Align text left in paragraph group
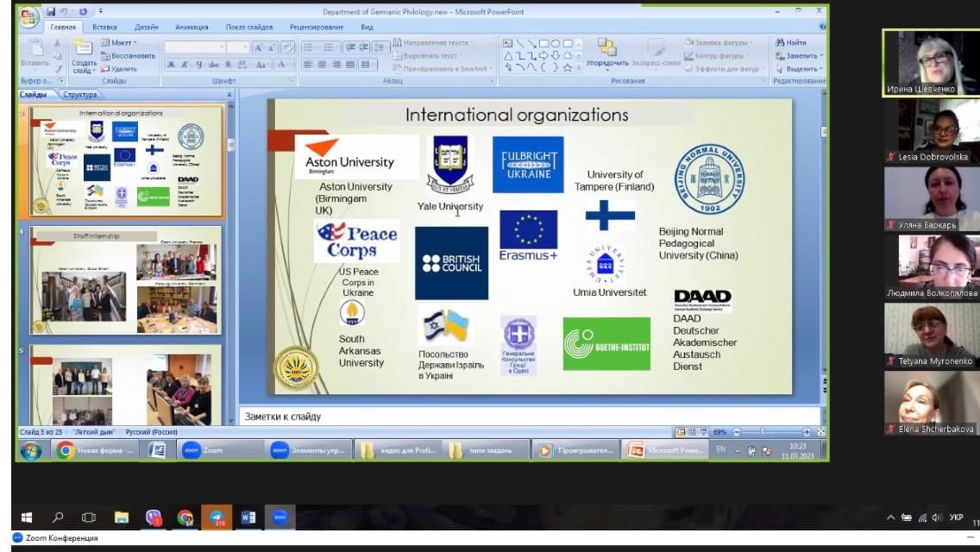This screenshot has height=552, width=980. coord(307,65)
